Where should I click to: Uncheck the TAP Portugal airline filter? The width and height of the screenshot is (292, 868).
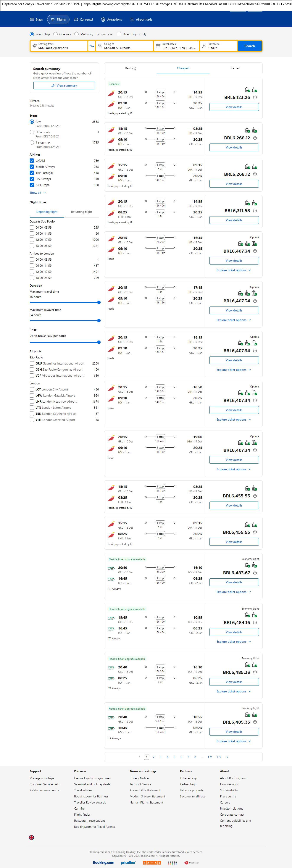[x=32, y=173]
